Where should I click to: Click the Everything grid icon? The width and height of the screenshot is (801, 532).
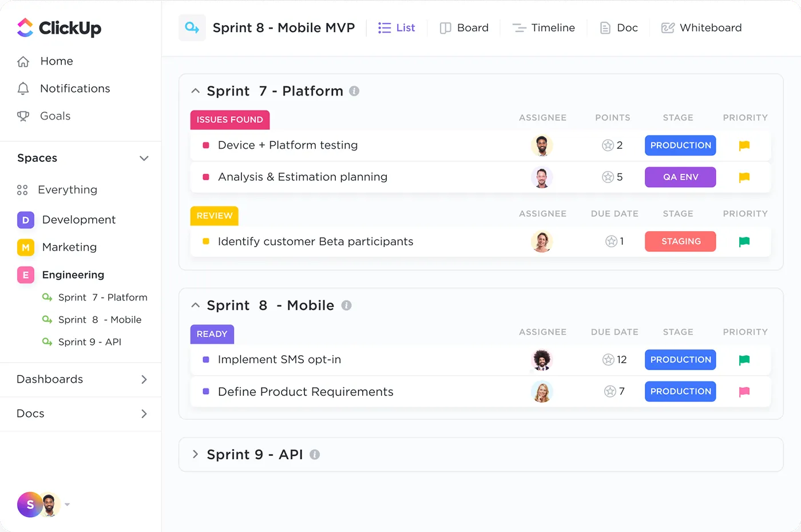[23, 189]
